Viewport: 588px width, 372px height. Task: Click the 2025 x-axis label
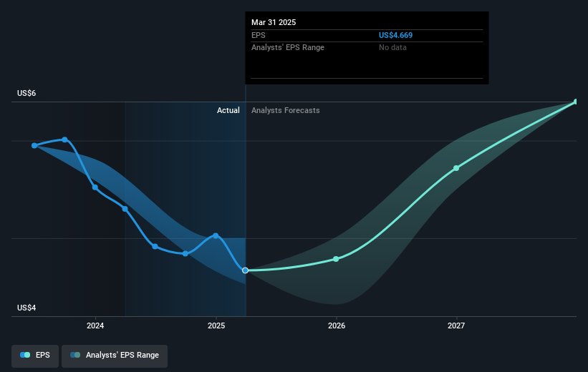pyautogui.click(x=216, y=325)
